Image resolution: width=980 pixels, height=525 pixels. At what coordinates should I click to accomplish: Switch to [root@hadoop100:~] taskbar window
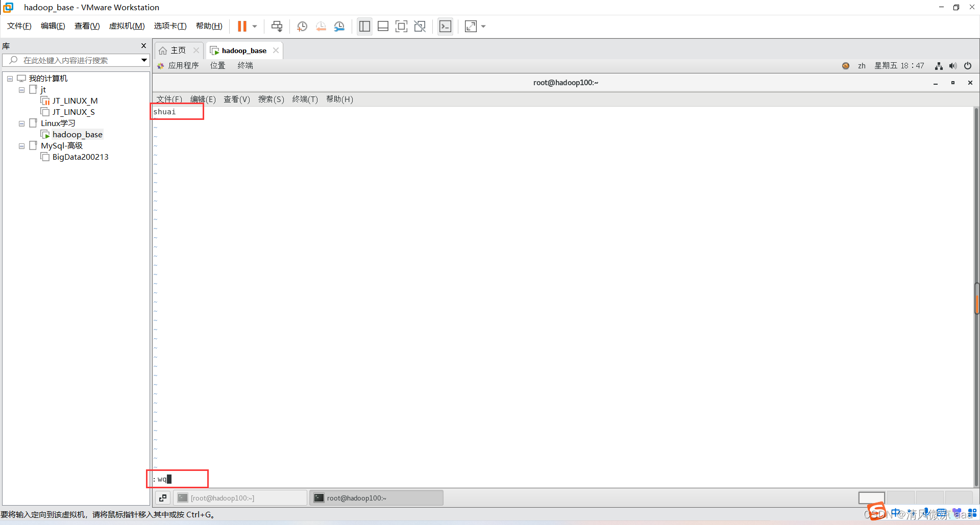[x=240, y=498]
